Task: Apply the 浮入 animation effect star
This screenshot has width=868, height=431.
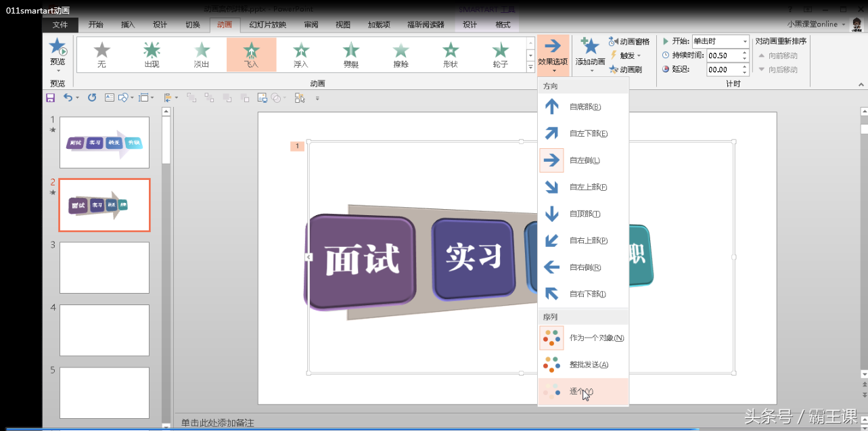Action: [300, 54]
